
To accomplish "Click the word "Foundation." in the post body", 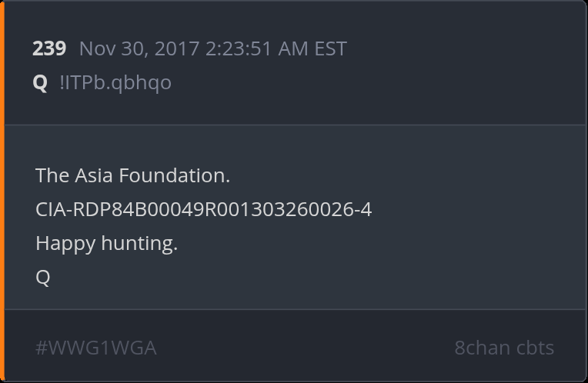I will point(174,175).
